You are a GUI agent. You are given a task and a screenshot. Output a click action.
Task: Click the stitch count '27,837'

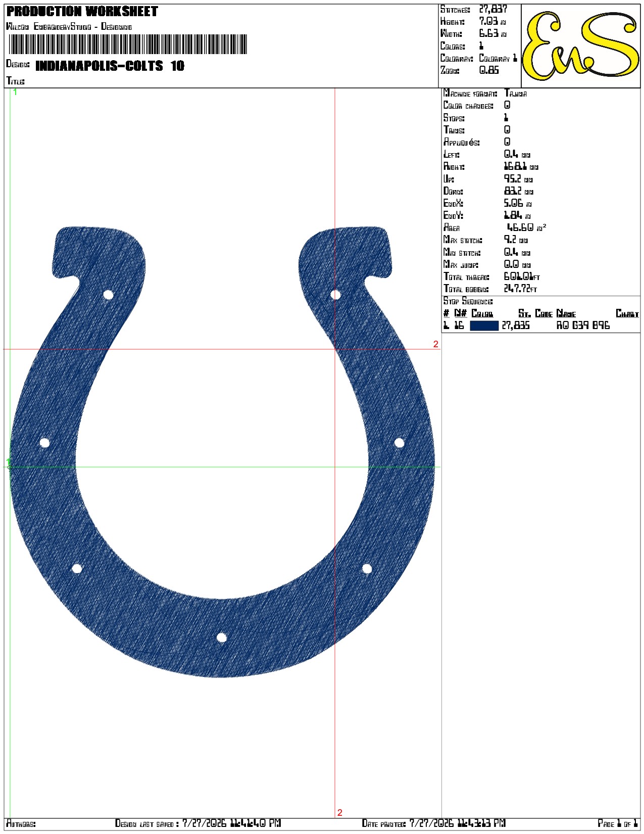(493, 9)
